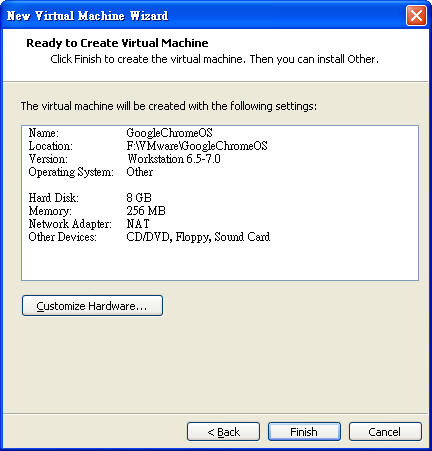This screenshot has height=451, width=432.
Task: Click Finish to create the virtual machine
Action: pos(304,432)
